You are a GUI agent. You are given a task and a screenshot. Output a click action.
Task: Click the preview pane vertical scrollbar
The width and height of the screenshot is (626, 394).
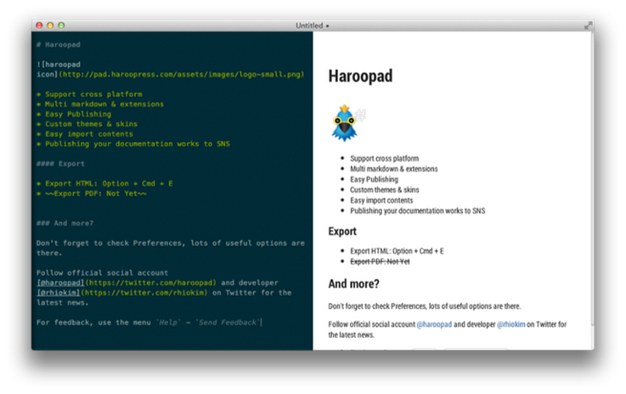tap(592, 179)
